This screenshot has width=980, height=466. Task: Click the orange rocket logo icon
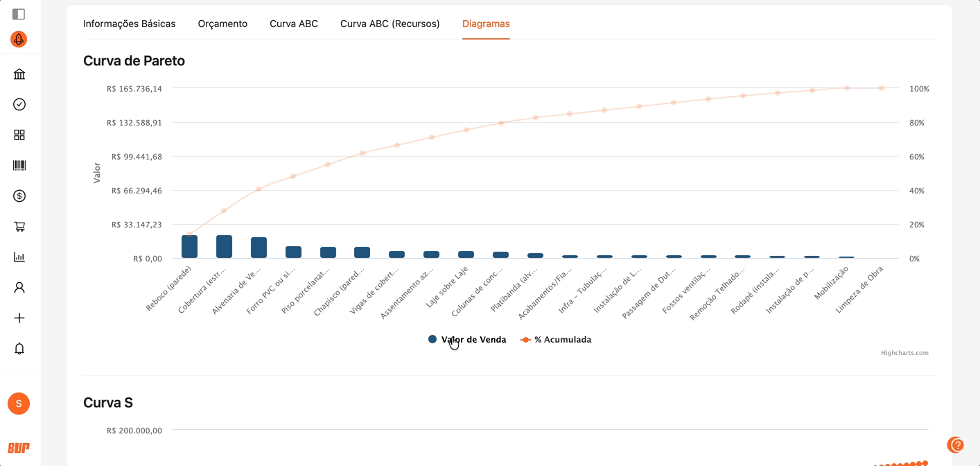19,40
